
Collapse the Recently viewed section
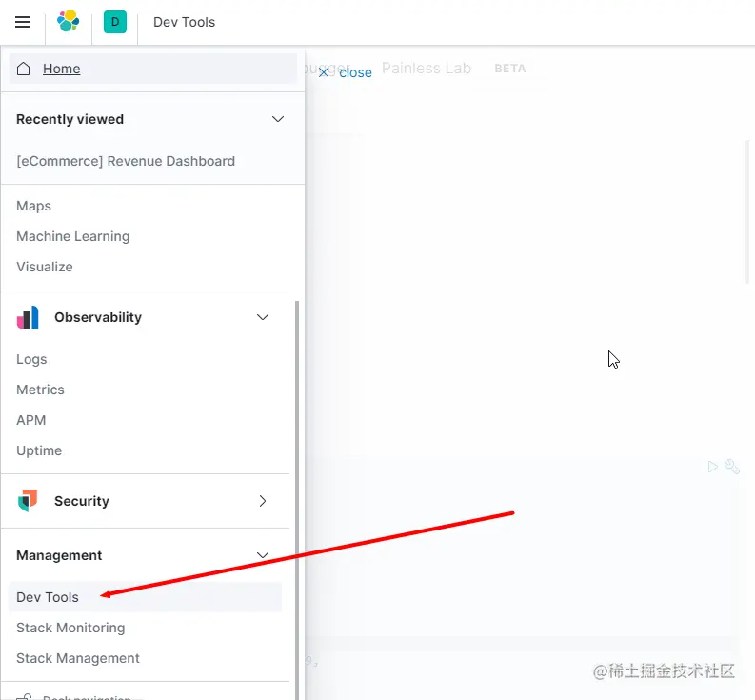[278, 119]
